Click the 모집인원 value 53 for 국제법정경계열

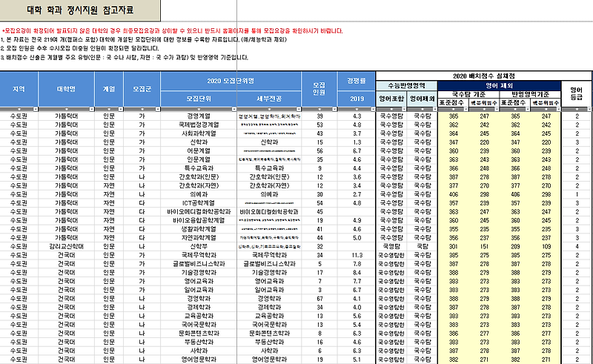pos(319,125)
